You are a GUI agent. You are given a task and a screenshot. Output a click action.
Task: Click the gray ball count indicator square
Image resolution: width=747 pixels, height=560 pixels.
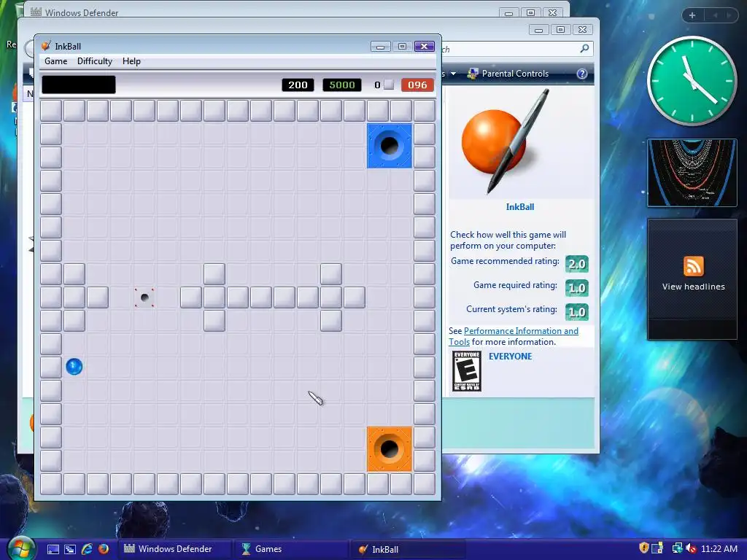(389, 85)
